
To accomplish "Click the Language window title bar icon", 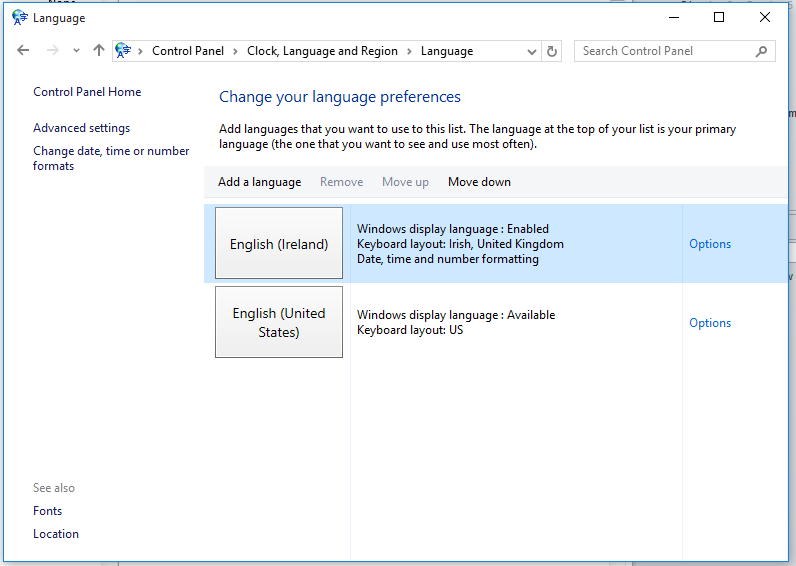I will pos(19,17).
